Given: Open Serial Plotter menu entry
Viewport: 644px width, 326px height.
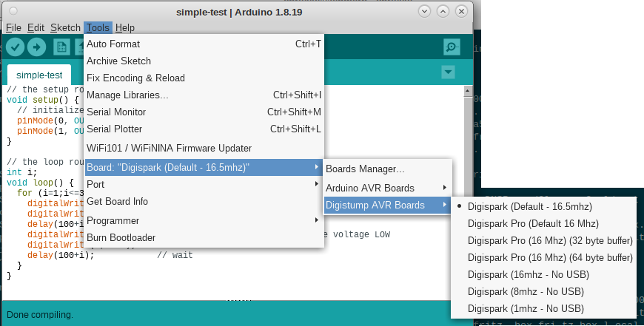Looking at the screenshot, I should (204, 129).
